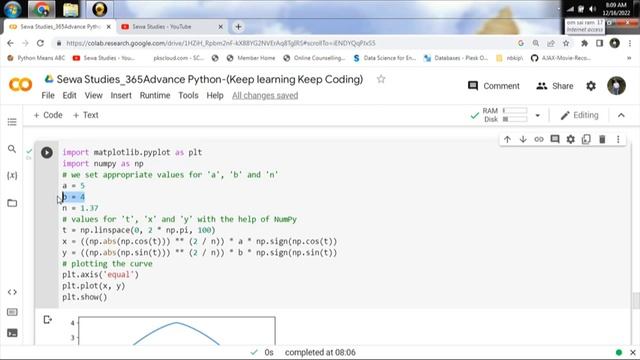Image resolution: width=640 pixels, height=360 pixels.
Task: Open the Files folder panel icon
Action: click(x=12, y=203)
